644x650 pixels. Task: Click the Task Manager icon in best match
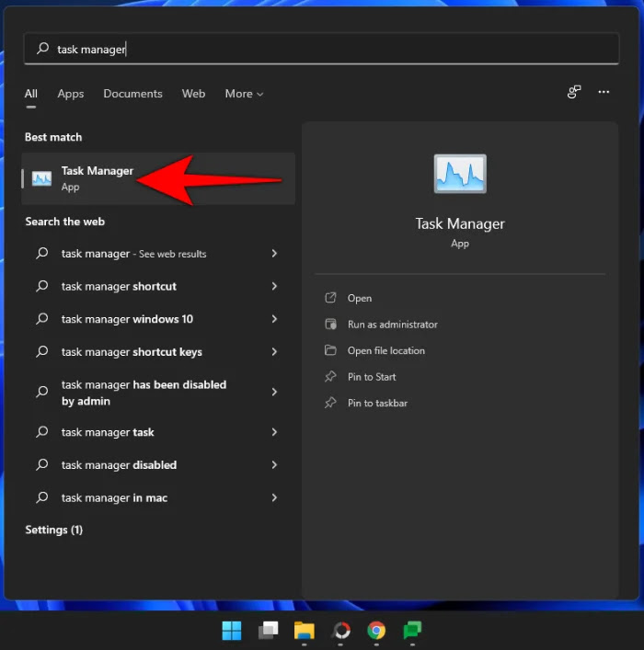[42, 178]
